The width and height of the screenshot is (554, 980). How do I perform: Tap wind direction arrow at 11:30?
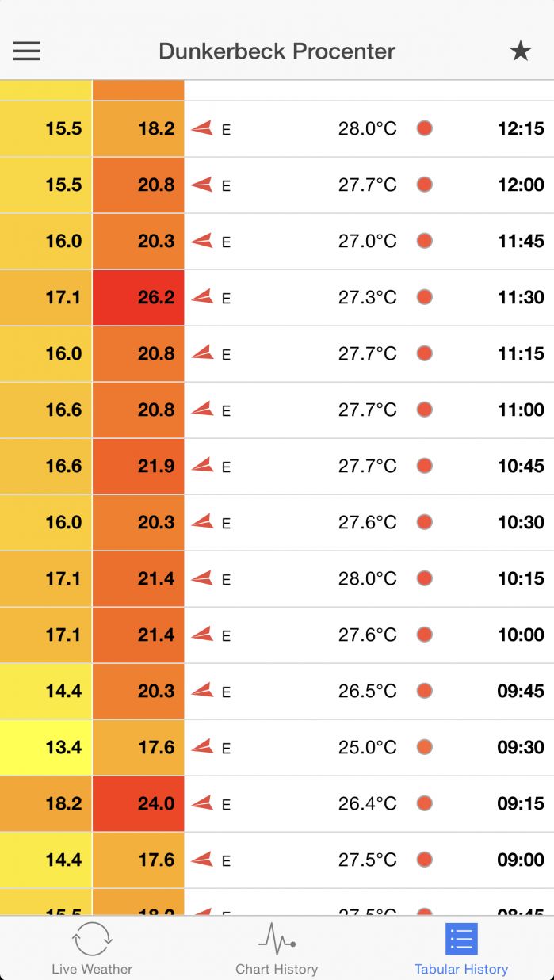click(202, 297)
